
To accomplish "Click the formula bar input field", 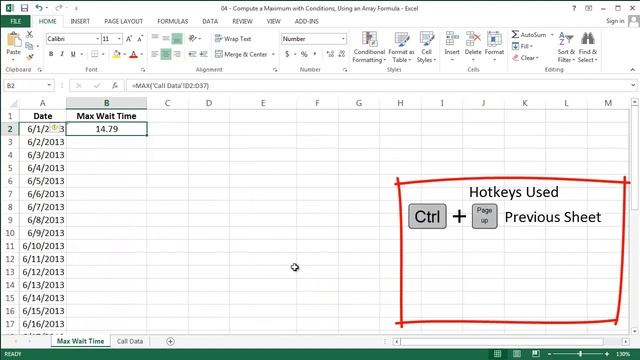I will coord(378,85).
